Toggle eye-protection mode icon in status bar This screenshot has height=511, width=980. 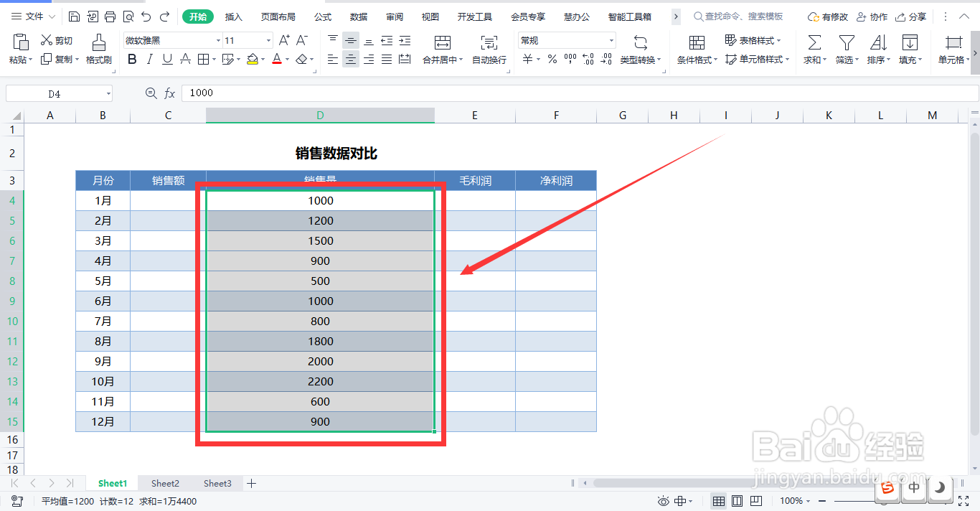(x=664, y=501)
